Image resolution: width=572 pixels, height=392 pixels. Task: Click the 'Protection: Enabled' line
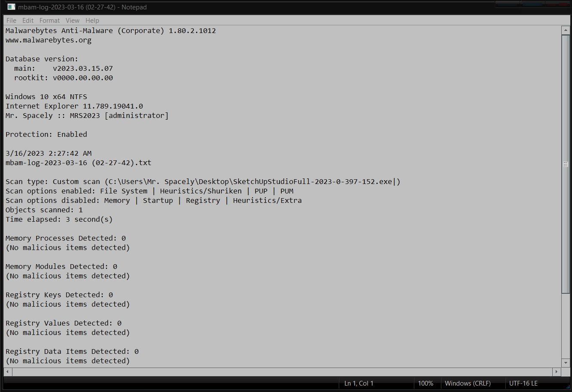pyautogui.click(x=46, y=135)
